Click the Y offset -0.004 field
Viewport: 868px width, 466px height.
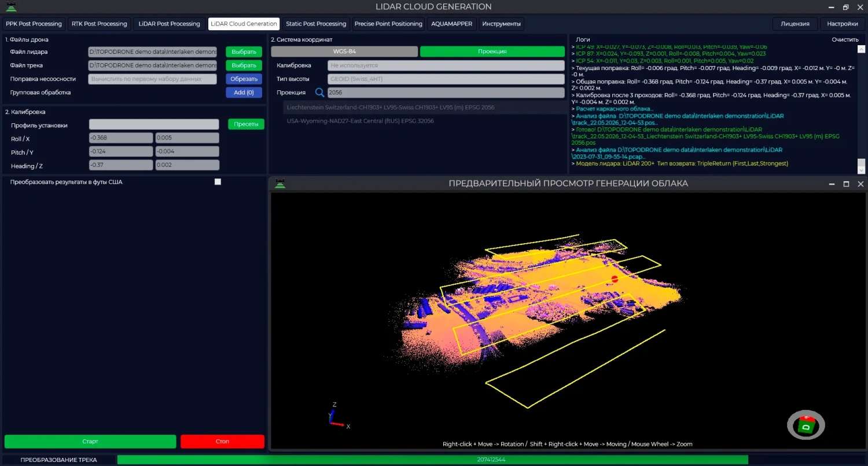click(187, 152)
